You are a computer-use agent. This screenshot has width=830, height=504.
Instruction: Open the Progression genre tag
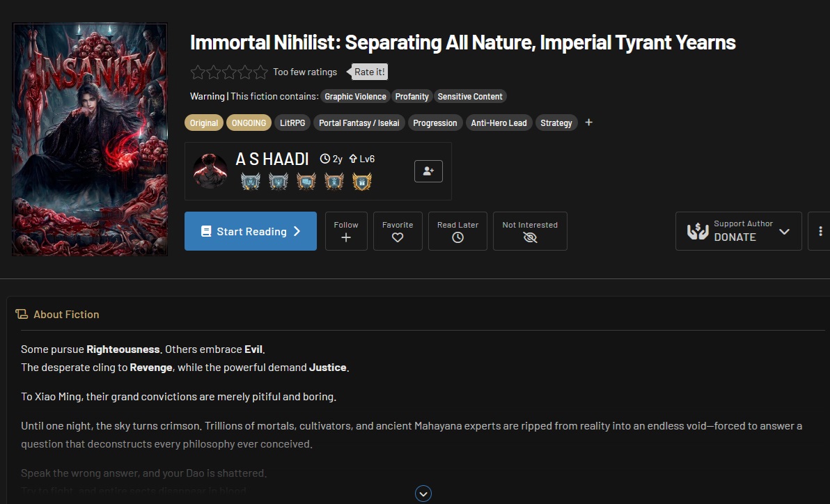coord(435,123)
